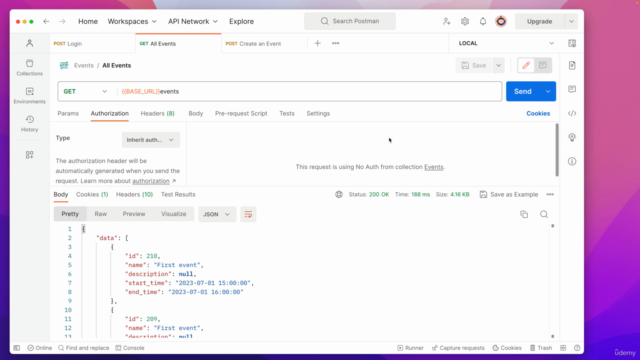Click the request URL field

(309, 91)
